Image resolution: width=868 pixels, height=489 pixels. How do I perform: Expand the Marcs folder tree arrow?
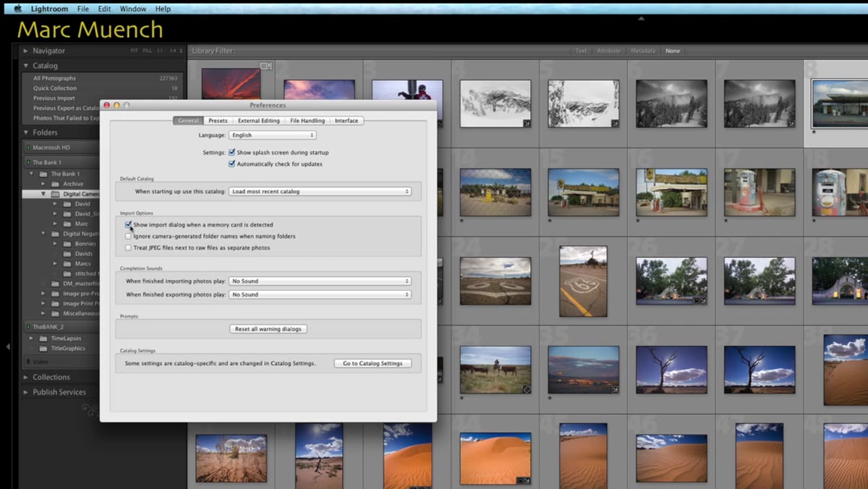coord(55,263)
